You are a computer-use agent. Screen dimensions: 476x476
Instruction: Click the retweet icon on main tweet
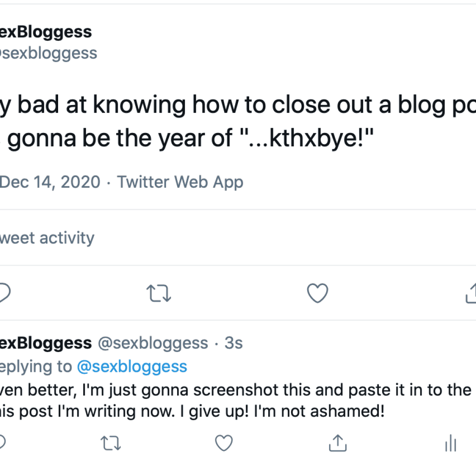pos(159,293)
